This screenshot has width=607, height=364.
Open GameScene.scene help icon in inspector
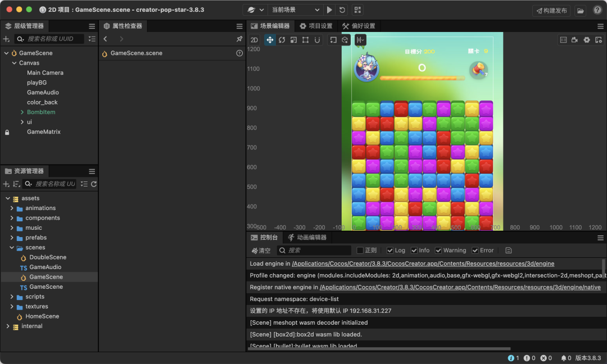[239, 53]
